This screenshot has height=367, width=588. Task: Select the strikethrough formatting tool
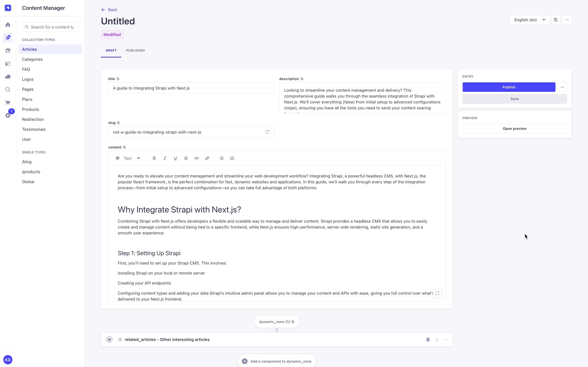point(186,158)
